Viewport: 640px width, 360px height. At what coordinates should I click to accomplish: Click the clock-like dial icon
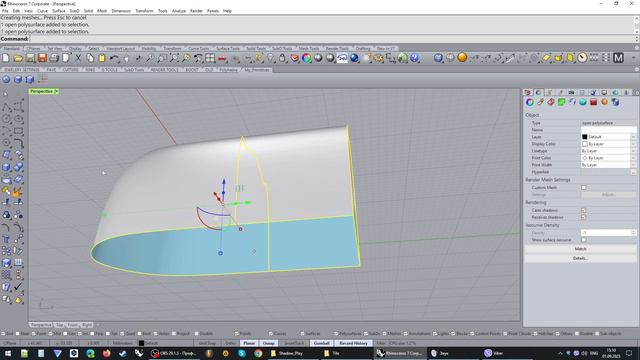pyautogui.click(x=582, y=58)
